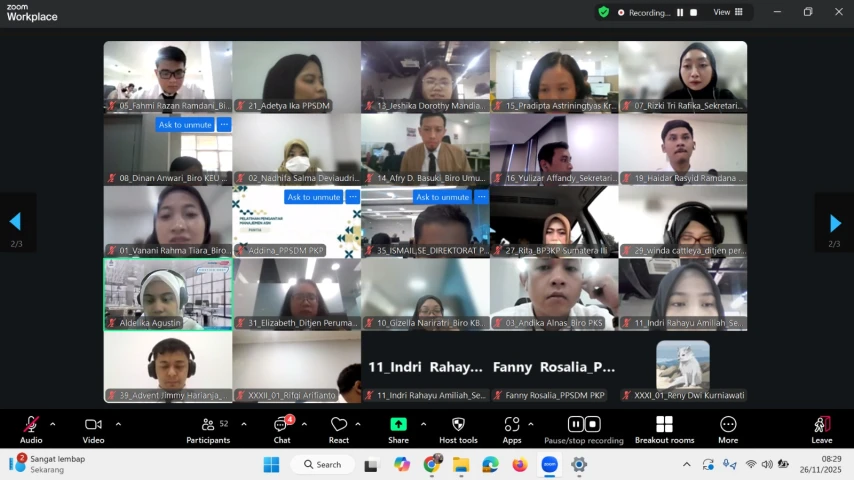Viewport: 854px width, 480px height.
Task: Open Microsoft Edge from the taskbar
Action: tap(490, 465)
